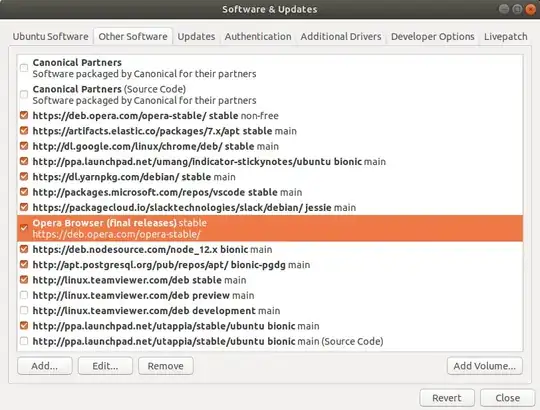Screen dimensions: 540x410
Task: Select the artifacts.elastic.co packages row
Action: coord(270,131)
